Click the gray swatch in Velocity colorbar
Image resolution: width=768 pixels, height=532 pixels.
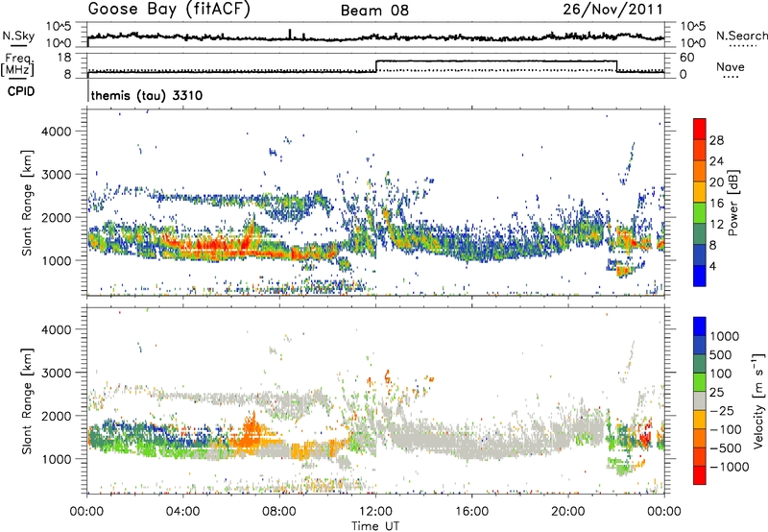(700, 401)
